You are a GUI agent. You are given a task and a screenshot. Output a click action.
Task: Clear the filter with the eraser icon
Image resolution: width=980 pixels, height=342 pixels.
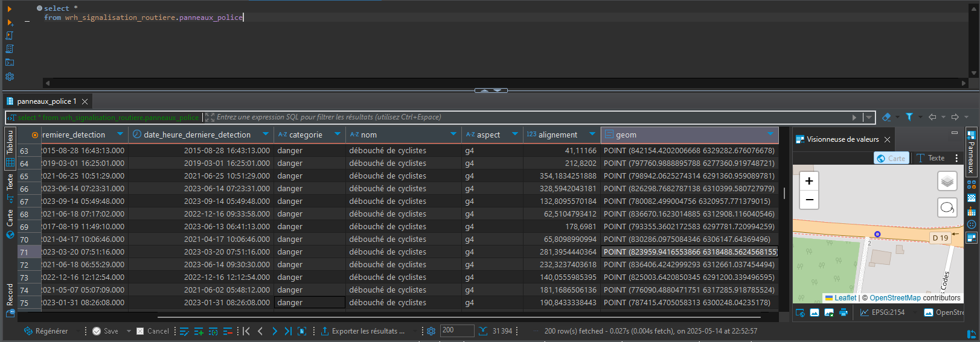(886, 117)
